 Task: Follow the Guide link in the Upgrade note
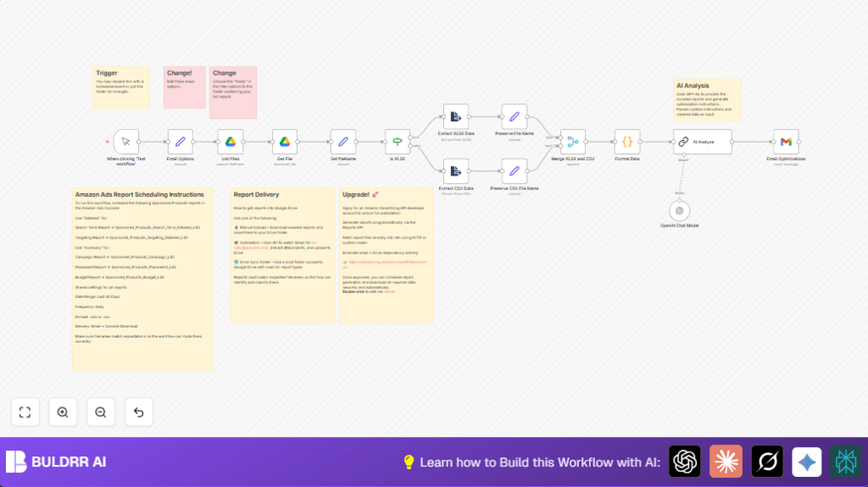[390, 291]
